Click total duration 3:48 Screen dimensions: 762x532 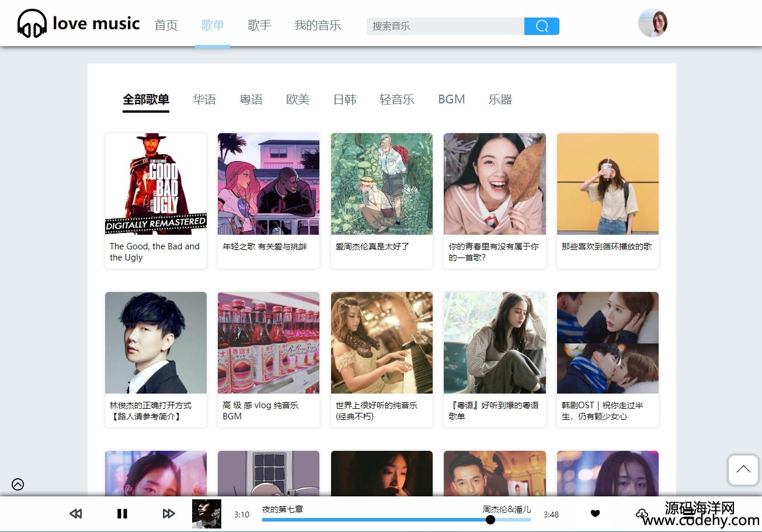point(551,514)
